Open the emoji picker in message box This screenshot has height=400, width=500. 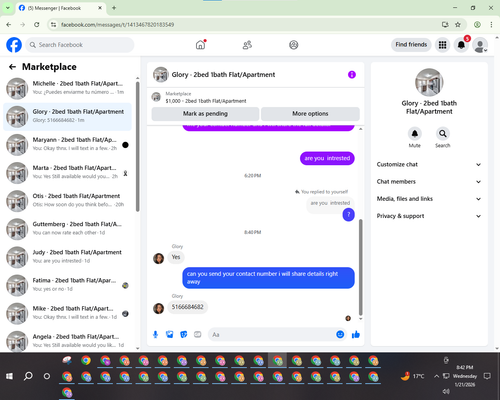(340, 334)
